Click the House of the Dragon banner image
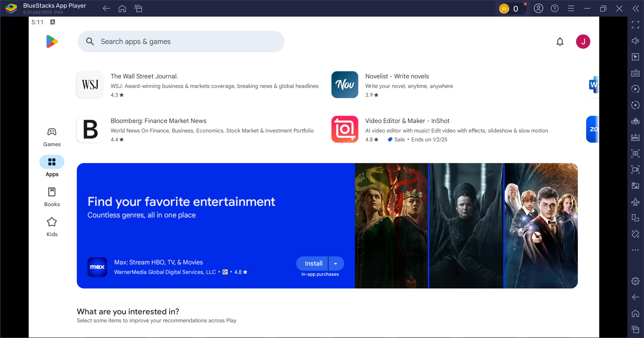Screen dimensions: 644x338 point(391,226)
